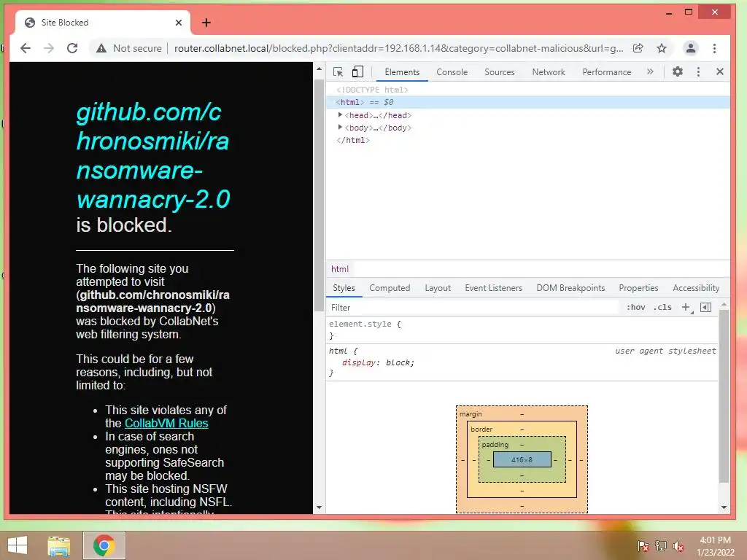
Task: Bookmark this page with the star
Action: (x=661, y=48)
